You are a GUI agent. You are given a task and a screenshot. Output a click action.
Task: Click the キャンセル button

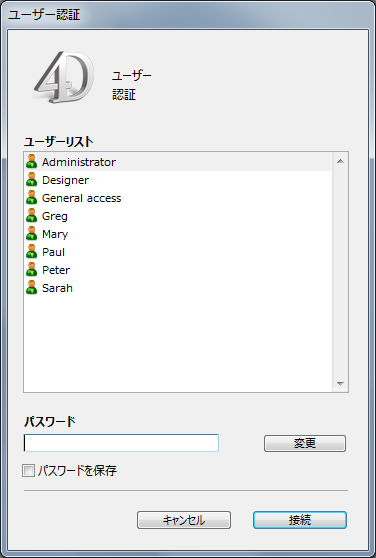coord(184,520)
